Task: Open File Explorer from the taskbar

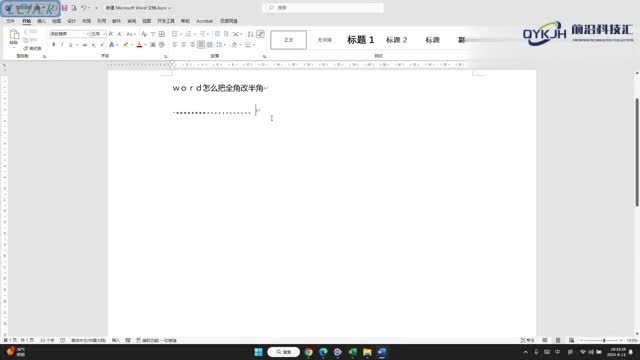Action: (367, 352)
